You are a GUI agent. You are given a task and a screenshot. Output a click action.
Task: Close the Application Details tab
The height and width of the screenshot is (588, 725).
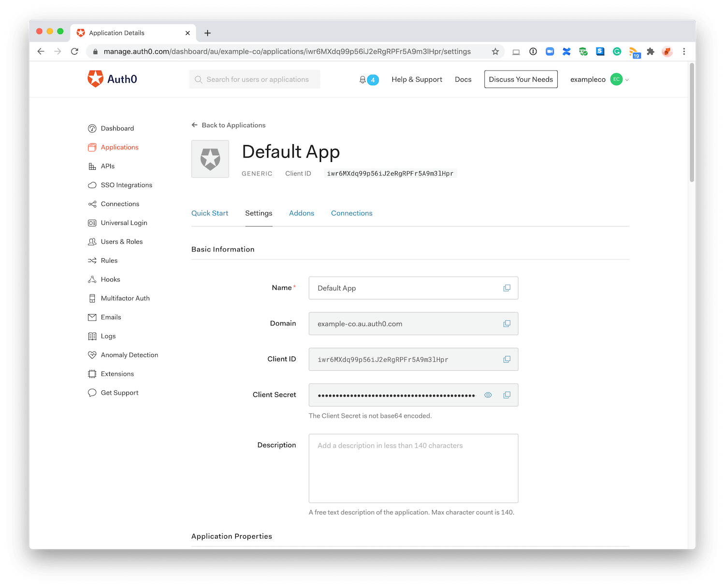point(188,33)
